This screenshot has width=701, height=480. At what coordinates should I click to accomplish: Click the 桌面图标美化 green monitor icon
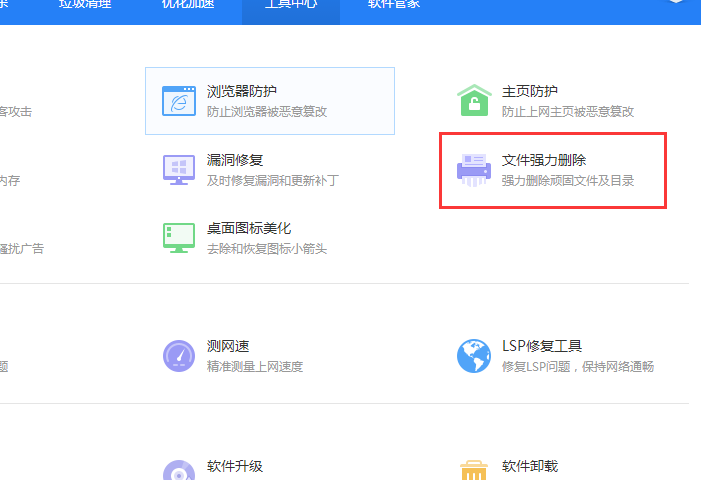coord(179,238)
